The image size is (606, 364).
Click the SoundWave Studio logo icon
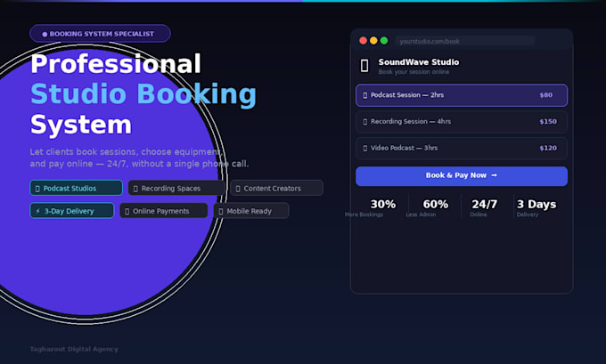tap(364, 66)
